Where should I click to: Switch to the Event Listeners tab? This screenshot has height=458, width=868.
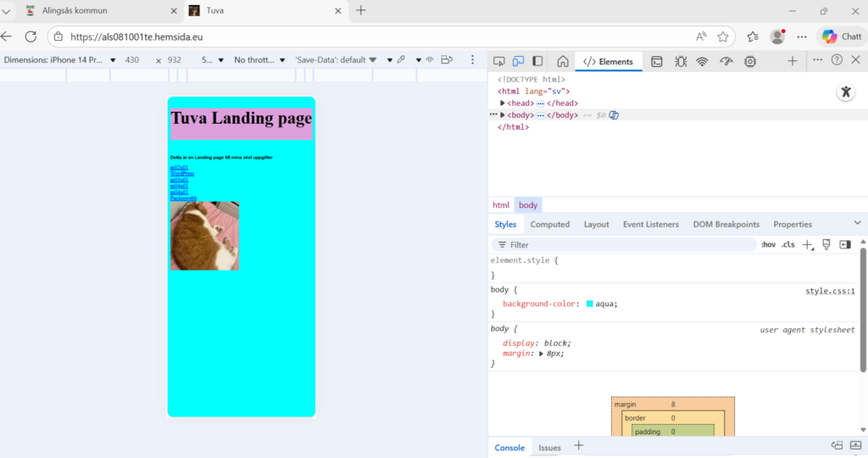pyautogui.click(x=650, y=224)
